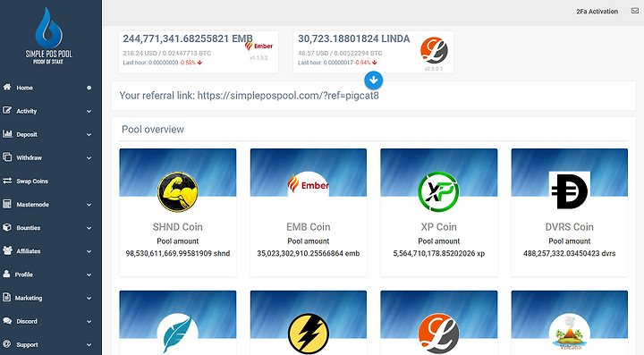Open Swap Coins menu item
644x355 pixels.
(32, 181)
